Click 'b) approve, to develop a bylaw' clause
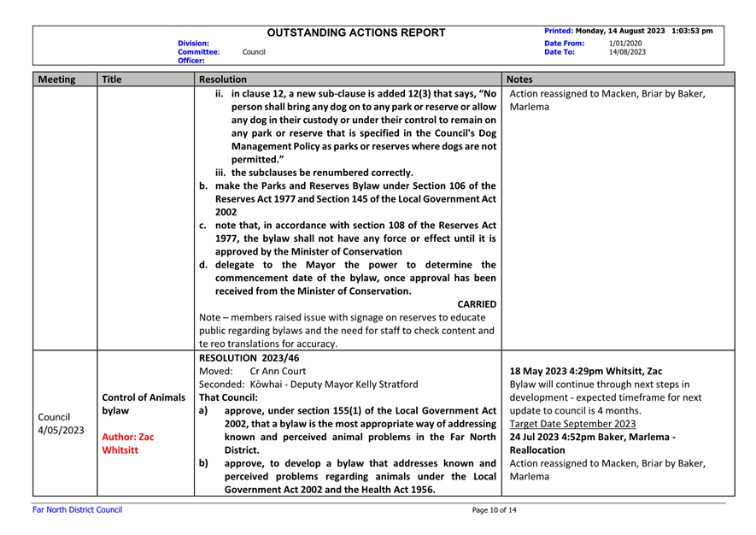Screen dimensions: 756x535 [348, 476]
